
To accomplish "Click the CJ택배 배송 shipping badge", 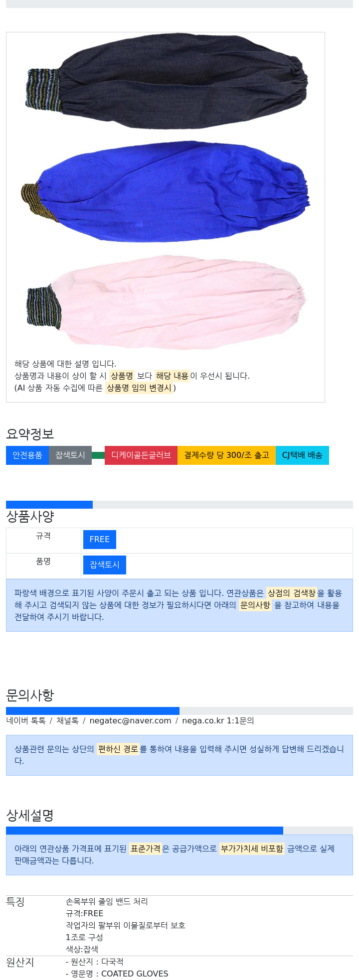I will (302, 455).
